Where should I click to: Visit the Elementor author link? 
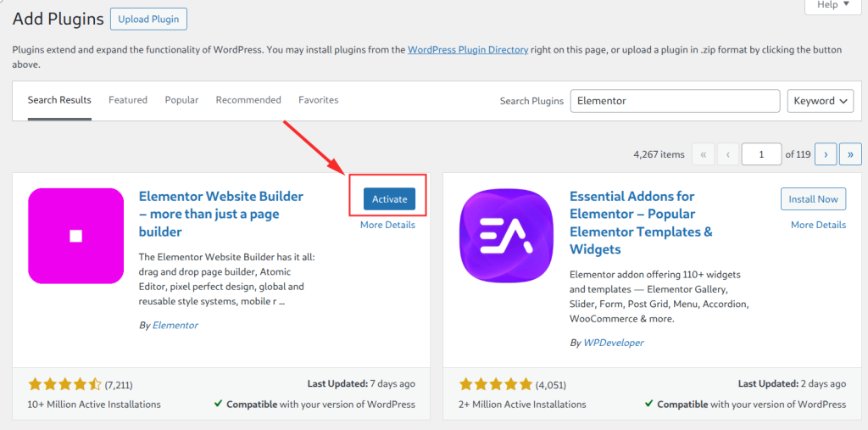(175, 326)
